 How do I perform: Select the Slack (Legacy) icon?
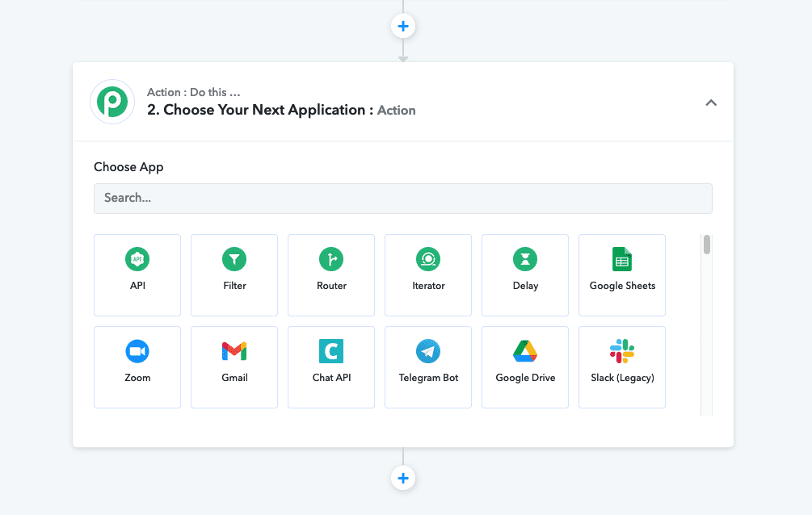pos(622,351)
